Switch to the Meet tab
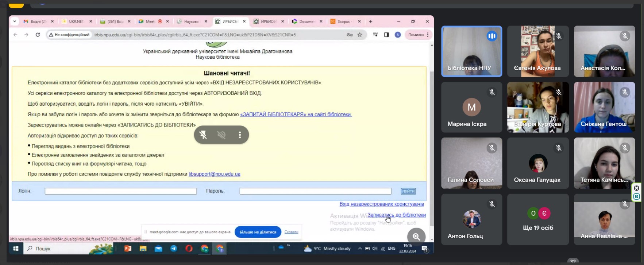The height and width of the screenshot is (265, 644). pyautogui.click(x=153, y=22)
